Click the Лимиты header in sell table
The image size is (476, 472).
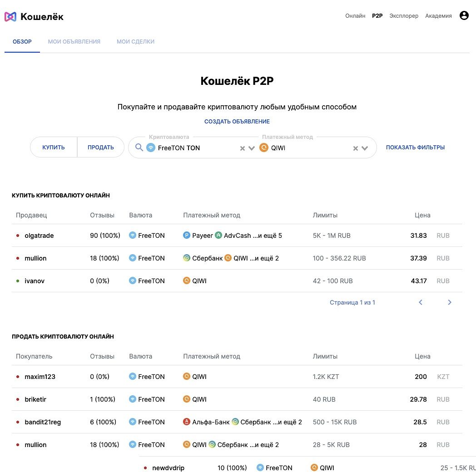[325, 356]
